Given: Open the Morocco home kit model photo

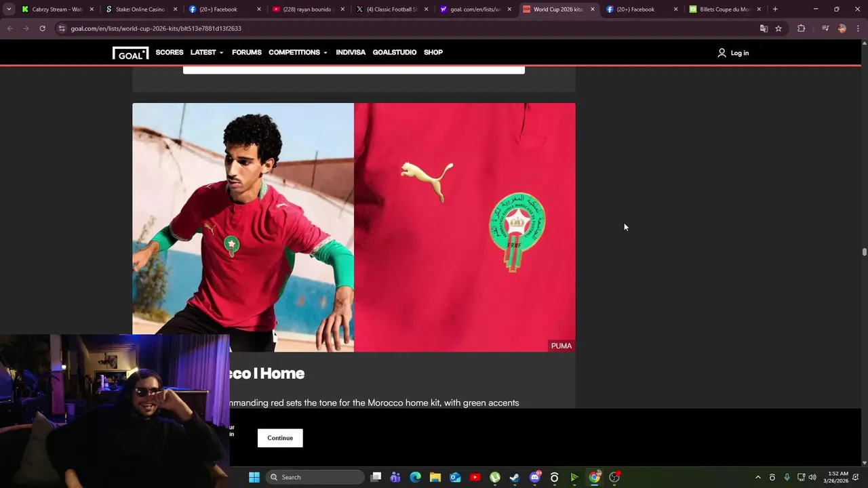Looking at the screenshot, I should click(x=243, y=227).
